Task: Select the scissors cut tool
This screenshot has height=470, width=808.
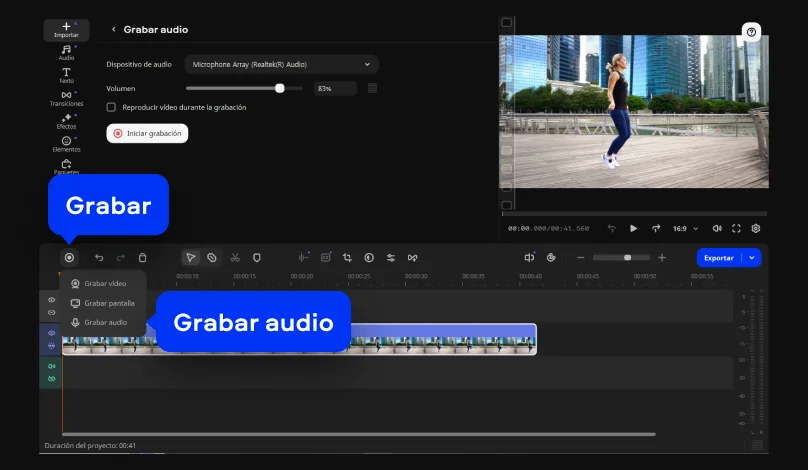Action: 235,257
